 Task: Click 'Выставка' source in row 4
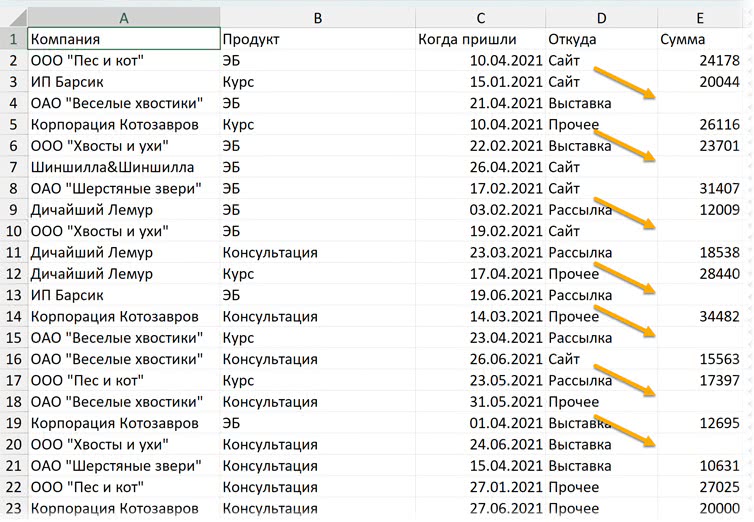602,103
